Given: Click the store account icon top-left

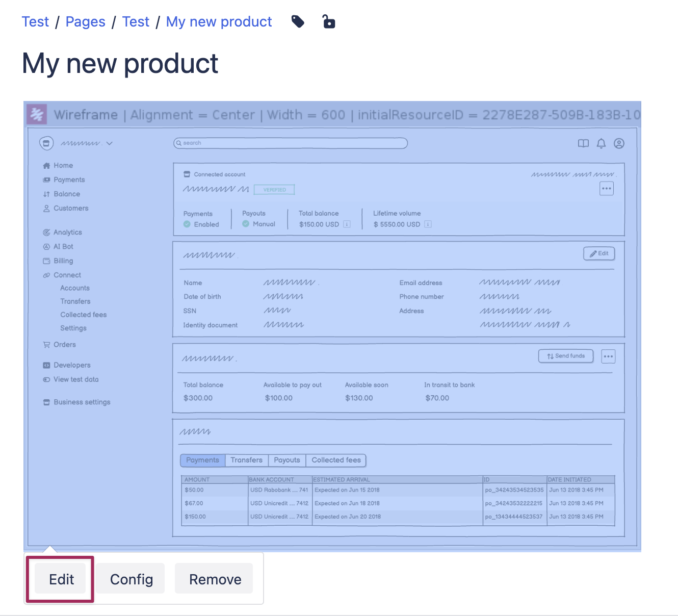Looking at the screenshot, I should coord(46,143).
